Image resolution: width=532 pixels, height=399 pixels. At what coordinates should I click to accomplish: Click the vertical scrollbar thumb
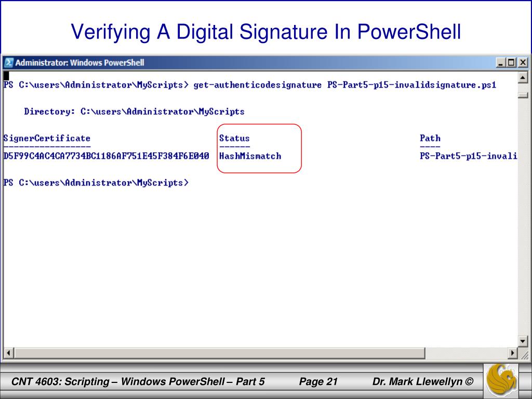523,95
